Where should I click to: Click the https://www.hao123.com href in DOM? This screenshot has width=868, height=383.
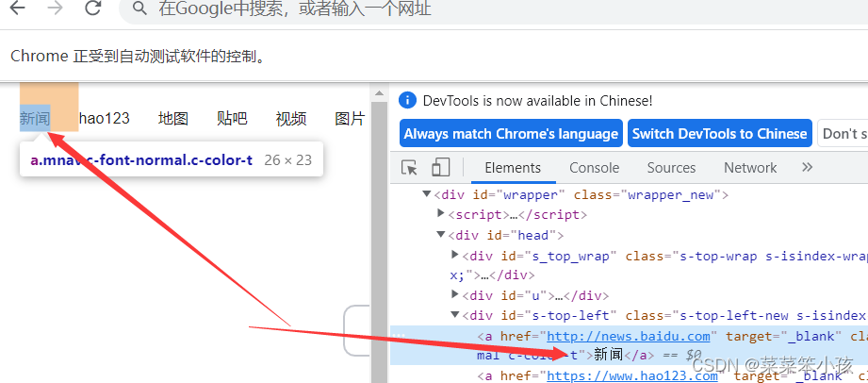click(632, 376)
